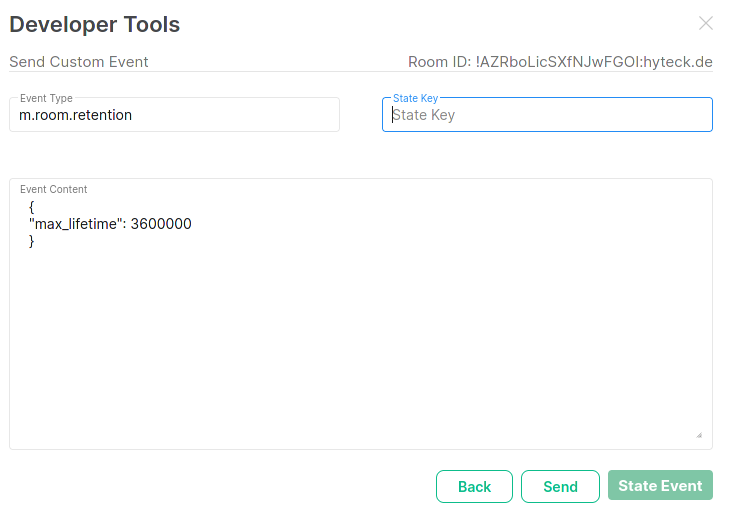Viewport: 729px width, 515px height.
Task: Place cursor on the "max_lifetime" key
Action: pos(75,224)
